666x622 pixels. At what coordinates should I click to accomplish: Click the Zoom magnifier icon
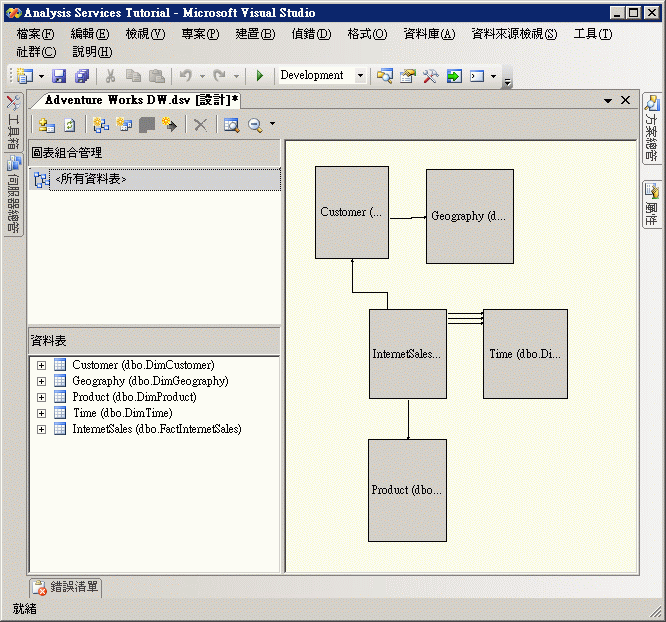[x=255, y=125]
